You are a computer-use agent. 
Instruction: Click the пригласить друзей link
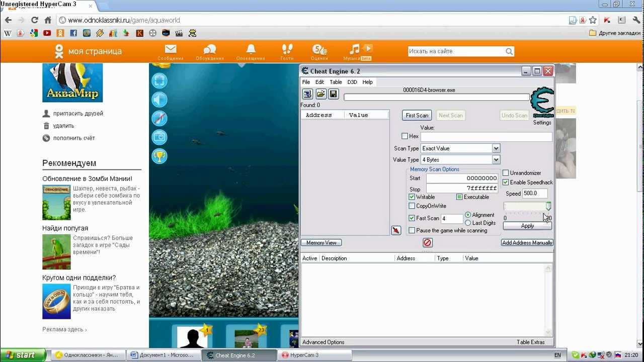(78, 114)
